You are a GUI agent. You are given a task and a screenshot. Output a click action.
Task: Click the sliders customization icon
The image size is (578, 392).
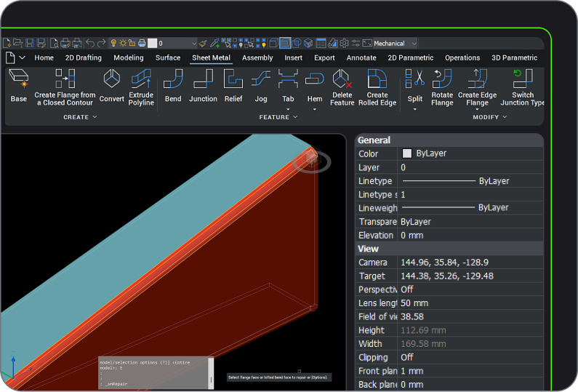[x=356, y=43]
